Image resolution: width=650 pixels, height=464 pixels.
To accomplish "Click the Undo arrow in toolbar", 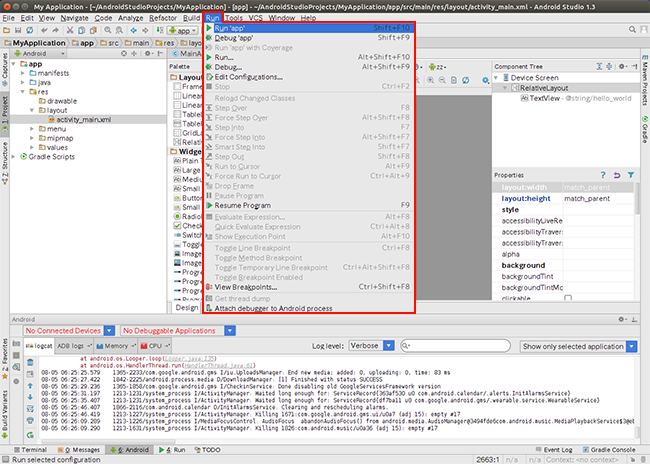I will click(x=44, y=30).
